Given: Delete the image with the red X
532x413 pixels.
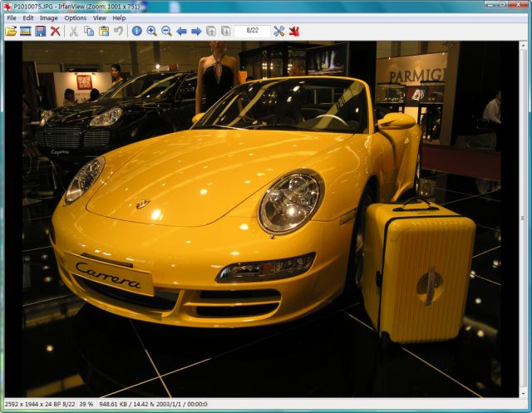Looking at the screenshot, I should [x=55, y=31].
